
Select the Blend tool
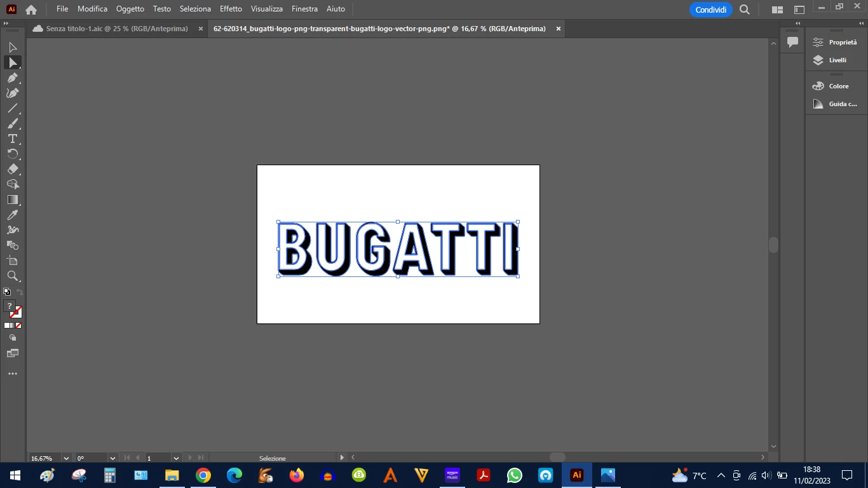click(13, 245)
